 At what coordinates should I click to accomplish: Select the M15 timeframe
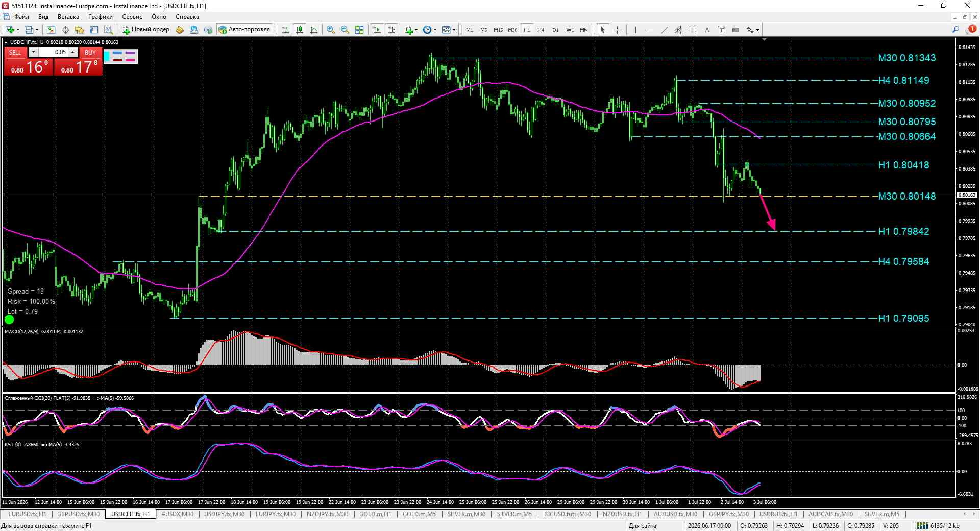click(x=498, y=30)
